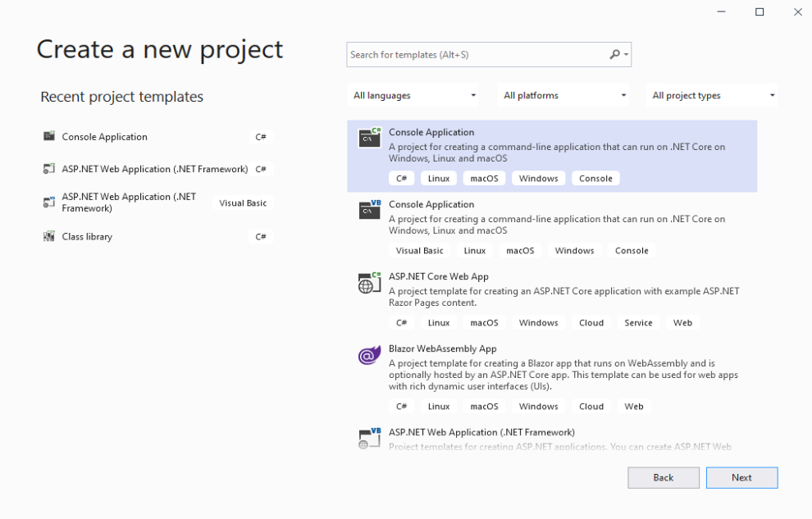Screen dimensions: 812x519
Task: Open the All platforms dropdown
Action: point(563,94)
